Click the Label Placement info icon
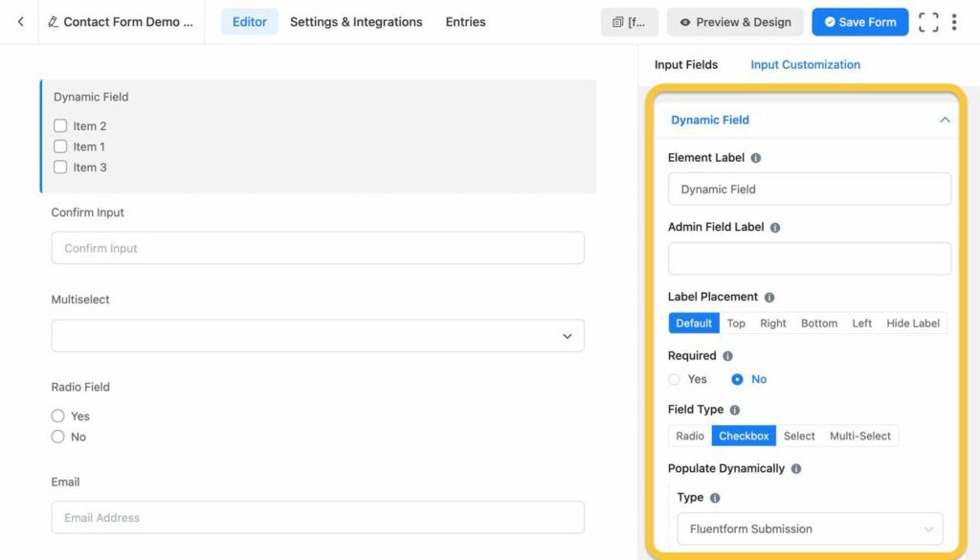This screenshot has height=560, width=980. point(769,298)
